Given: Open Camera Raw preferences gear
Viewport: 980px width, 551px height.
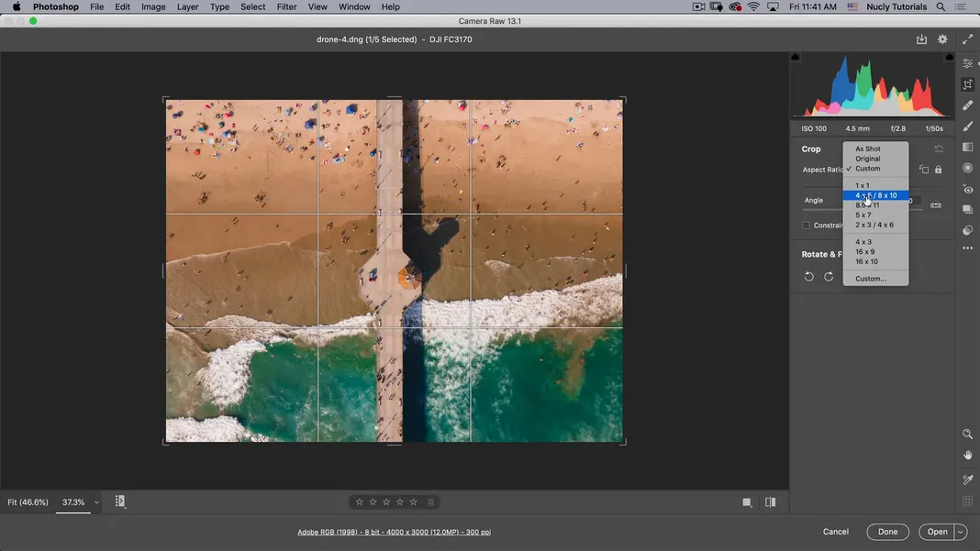Looking at the screenshot, I should [942, 39].
